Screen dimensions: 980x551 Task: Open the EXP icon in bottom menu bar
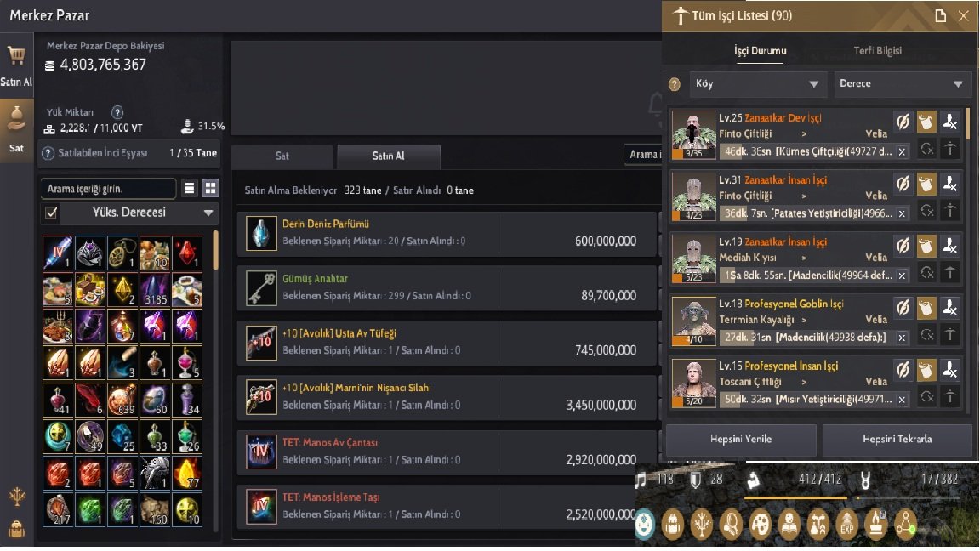pos(847,523)
